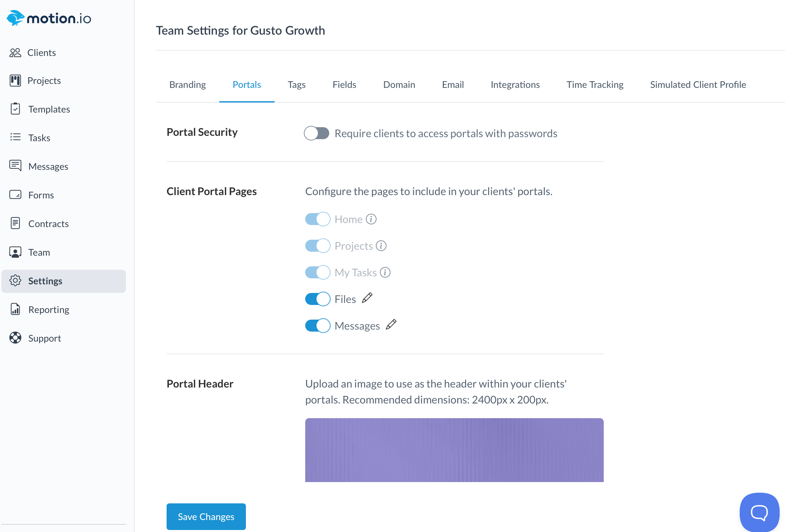Open the chat support bubble
This screenshot has height=532, width=797.
tap(759, 512)
